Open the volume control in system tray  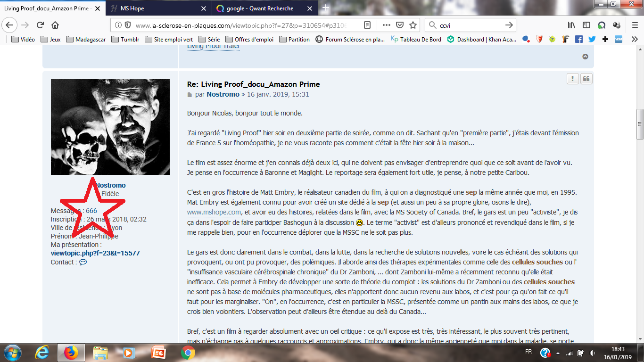[x=592, y=353]
